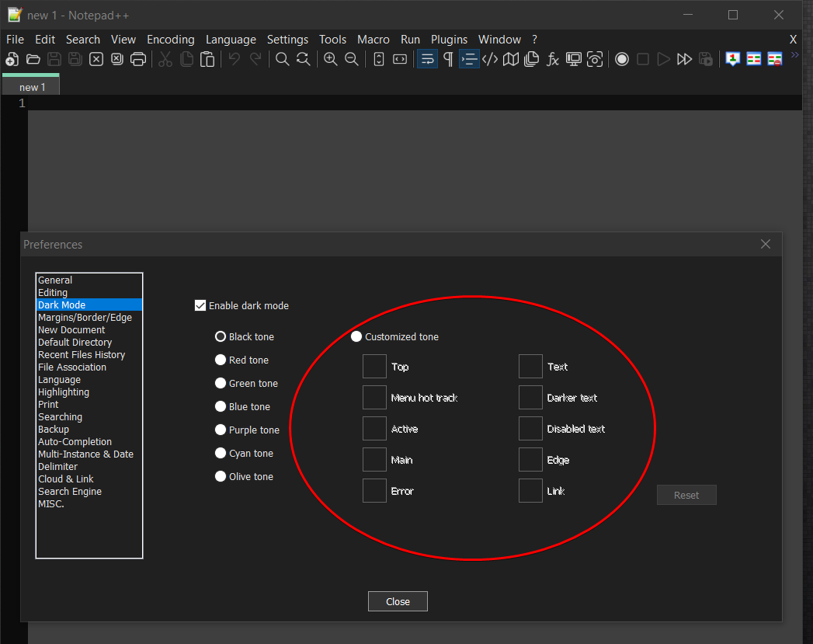
Task: Open Find with the magnifier icon
Action: [283, 59]
